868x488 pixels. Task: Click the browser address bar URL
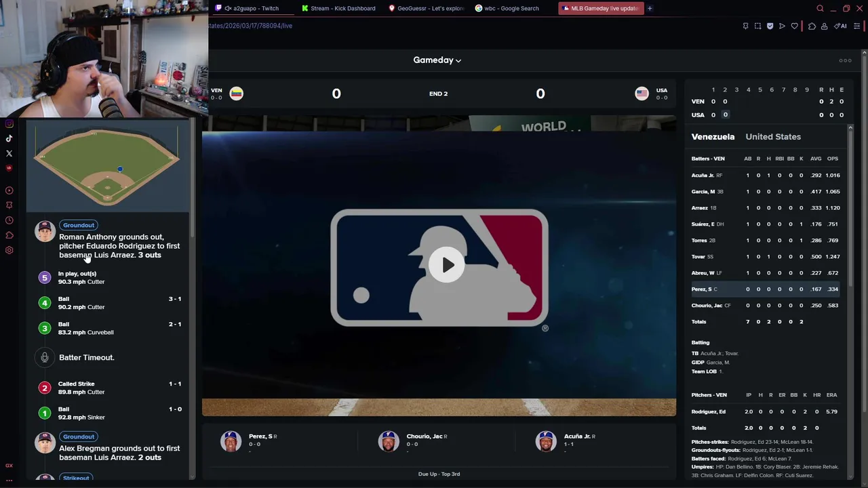(x=250, y=26)
